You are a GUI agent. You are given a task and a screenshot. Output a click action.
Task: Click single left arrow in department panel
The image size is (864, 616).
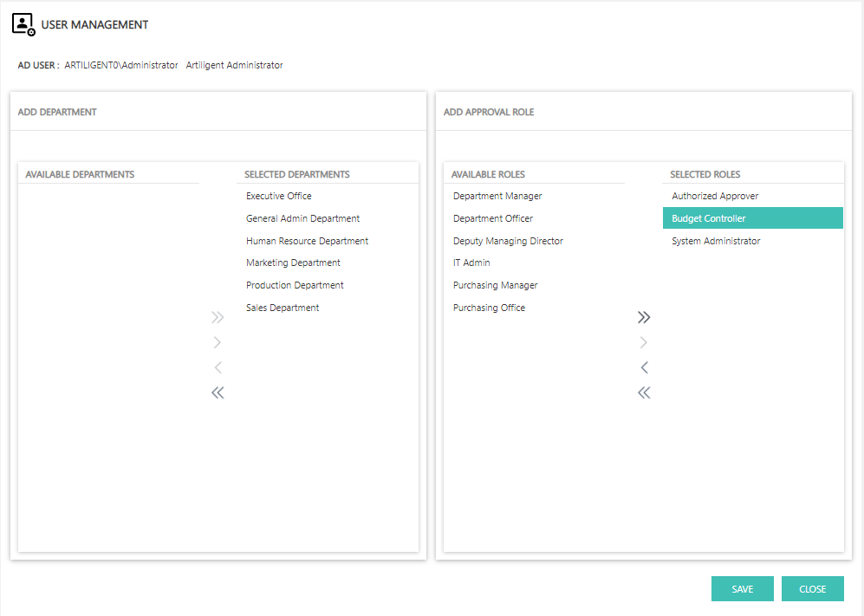(218, 367)
